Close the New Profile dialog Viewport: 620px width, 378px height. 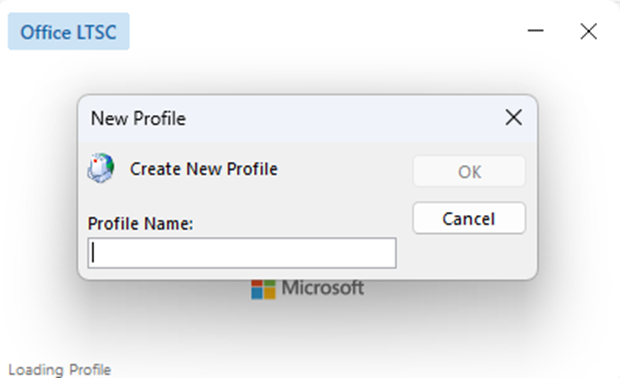point(514,117)
